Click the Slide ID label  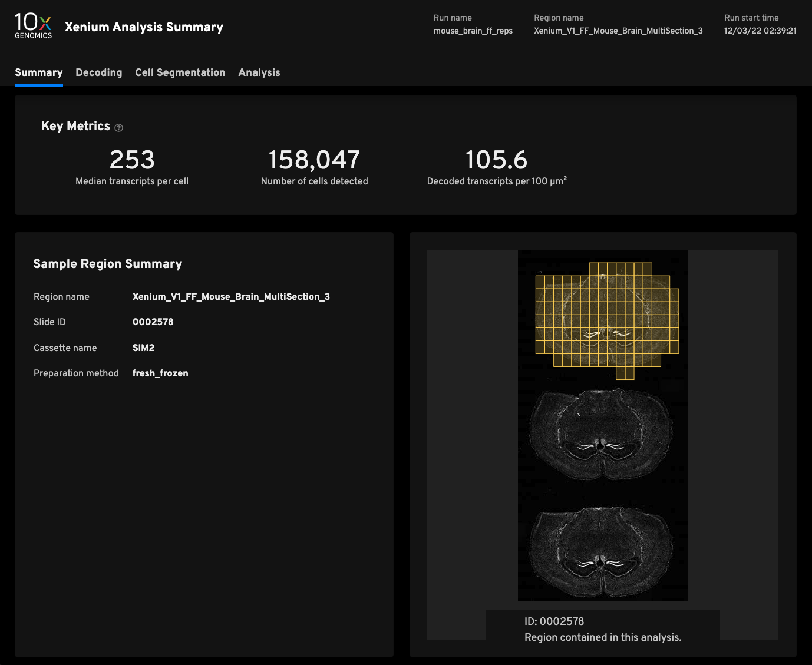pos(49,322)
